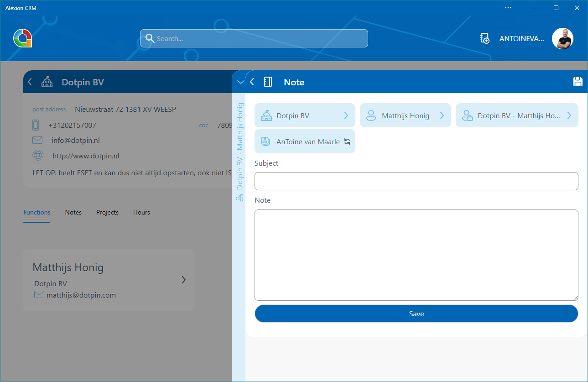
Task: Click the info@dotpin.nl email link
Action: [x=76, y=141]
